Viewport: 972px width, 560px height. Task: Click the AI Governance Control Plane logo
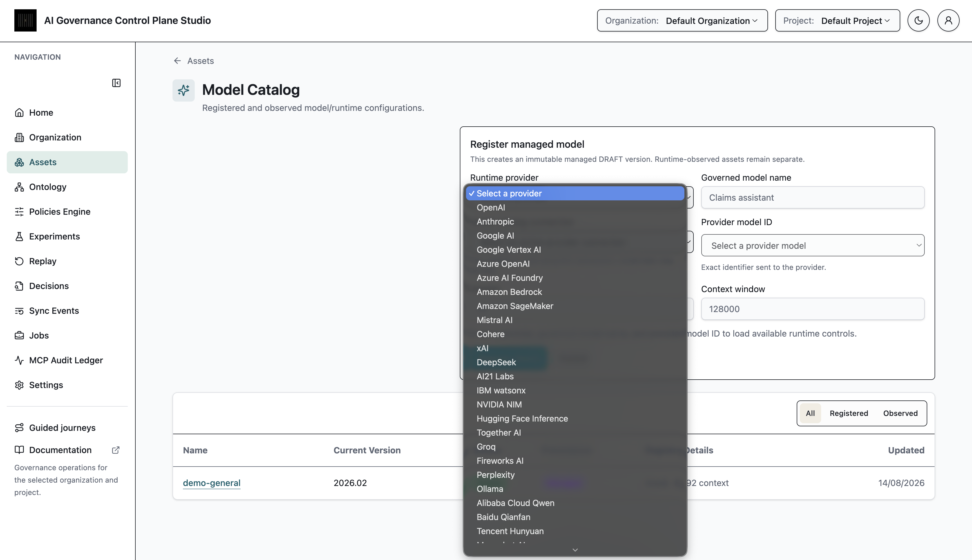click(25, 20)
